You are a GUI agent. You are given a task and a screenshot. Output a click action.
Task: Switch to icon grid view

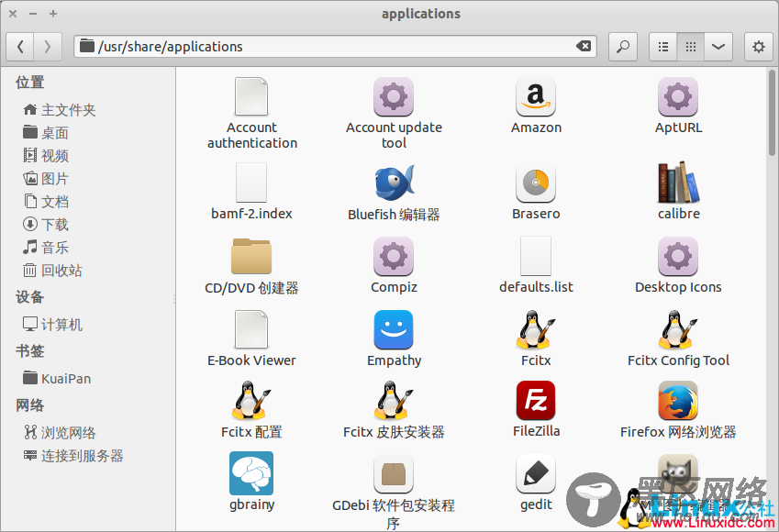[x=691, y=47]
